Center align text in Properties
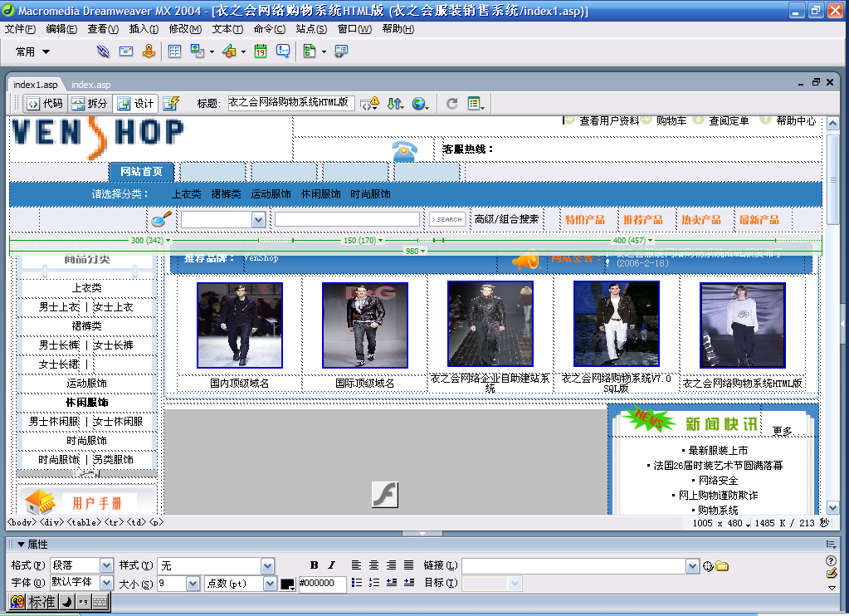 373,565
